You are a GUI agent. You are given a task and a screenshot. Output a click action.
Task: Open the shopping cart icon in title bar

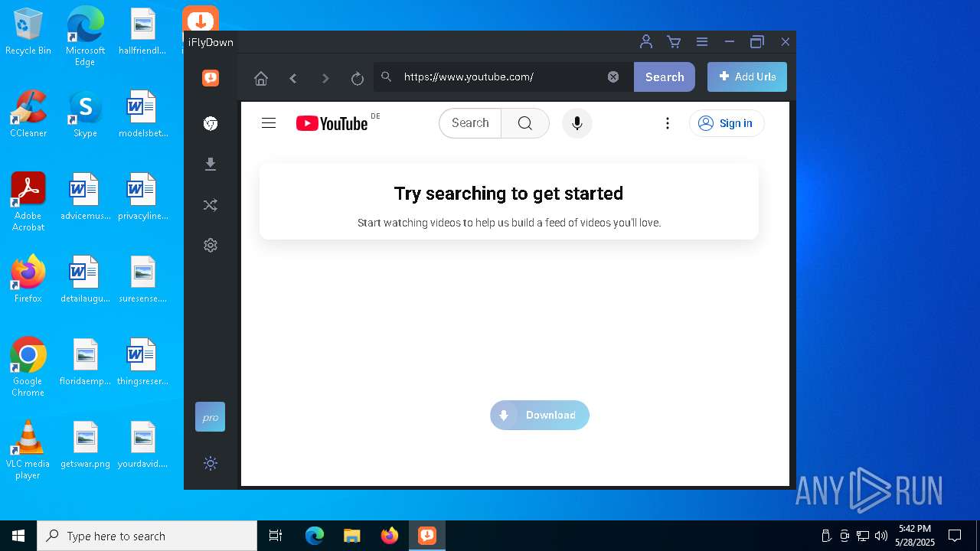(674, 42)
